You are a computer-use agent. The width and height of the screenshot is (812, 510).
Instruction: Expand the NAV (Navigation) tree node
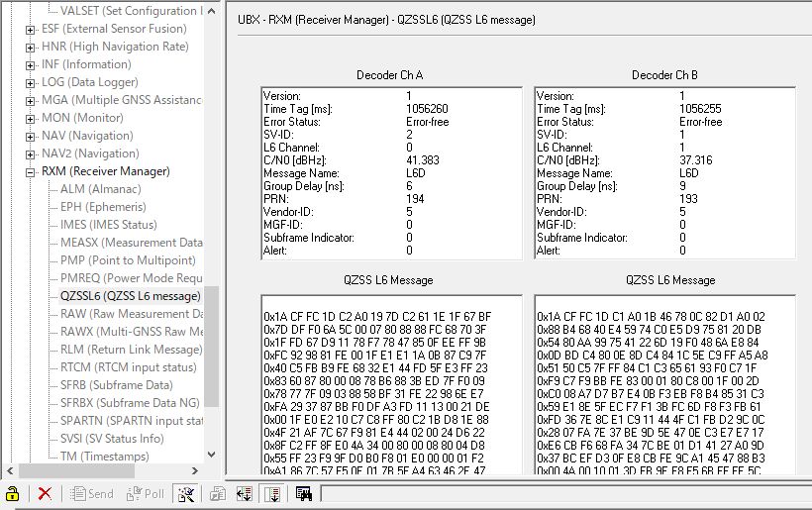coord(30,136)
